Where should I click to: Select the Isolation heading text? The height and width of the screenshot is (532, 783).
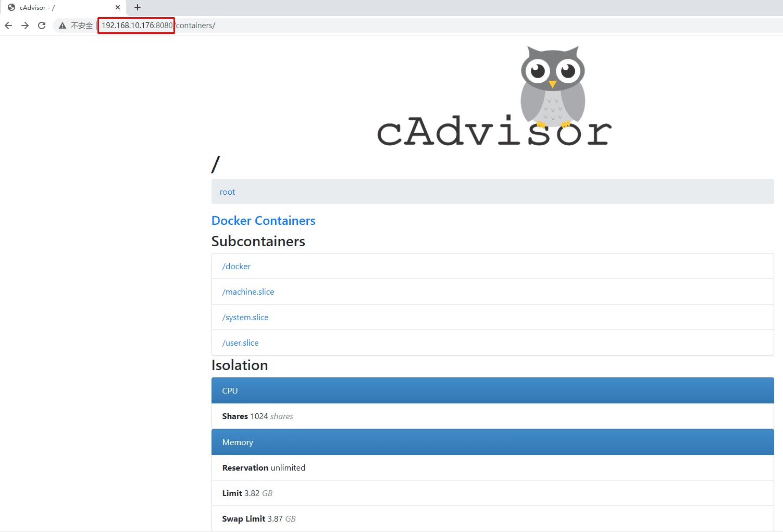tap(240, 365)
